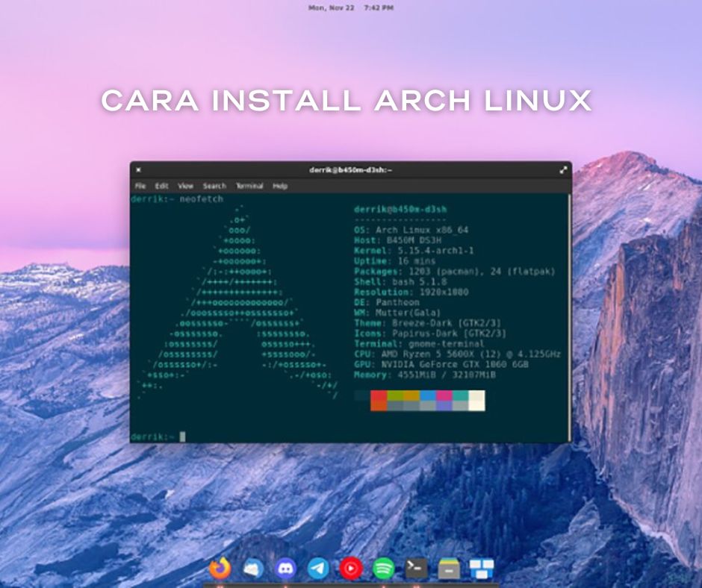
Task: Click the Uptime: 16 mins line
Action: 395,261
